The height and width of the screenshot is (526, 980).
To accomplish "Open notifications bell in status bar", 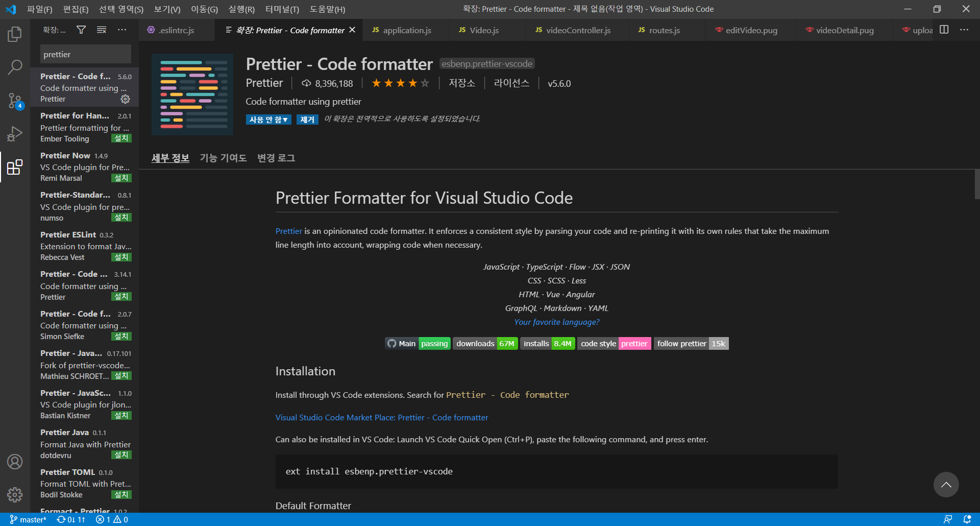I will click(x=967, y=519).
